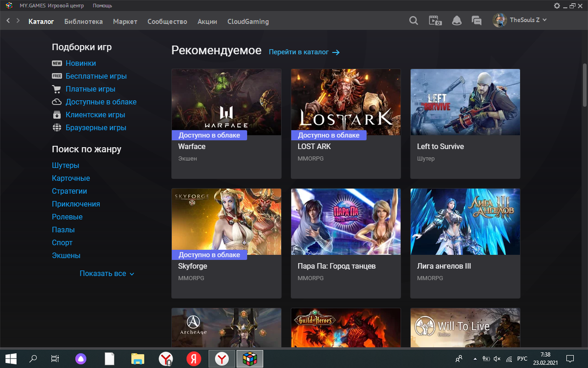Open the search magnifier icon in header
This screenshot has height=368, width=588.
click(x=414, y=21)
